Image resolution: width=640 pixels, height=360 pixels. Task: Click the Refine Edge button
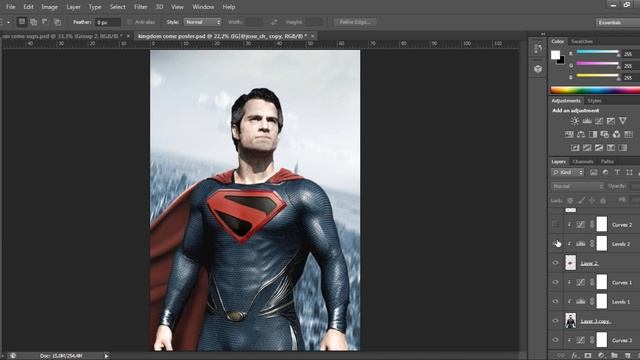coord(355,22)
